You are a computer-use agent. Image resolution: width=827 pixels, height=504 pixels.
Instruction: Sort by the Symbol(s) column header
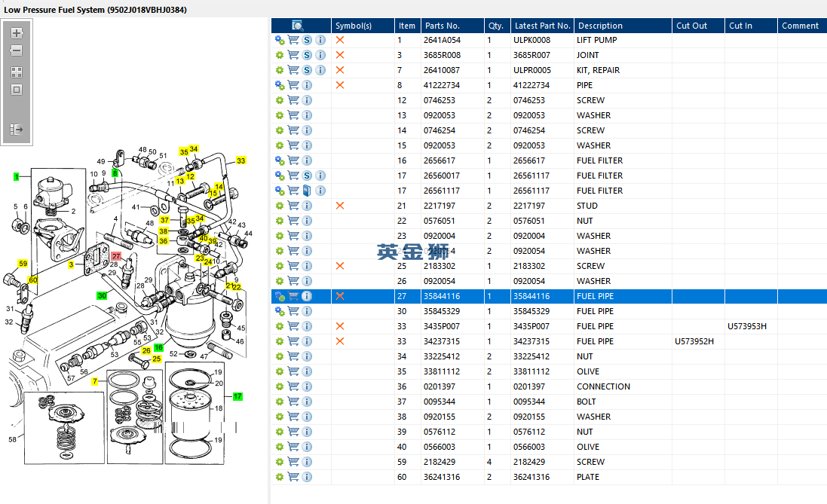[363, 26]
